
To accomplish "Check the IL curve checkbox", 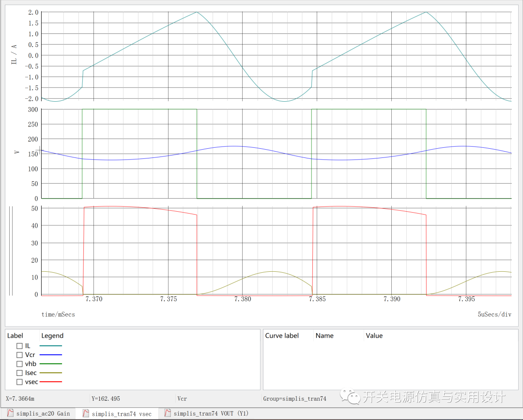I will click(20, 346).
